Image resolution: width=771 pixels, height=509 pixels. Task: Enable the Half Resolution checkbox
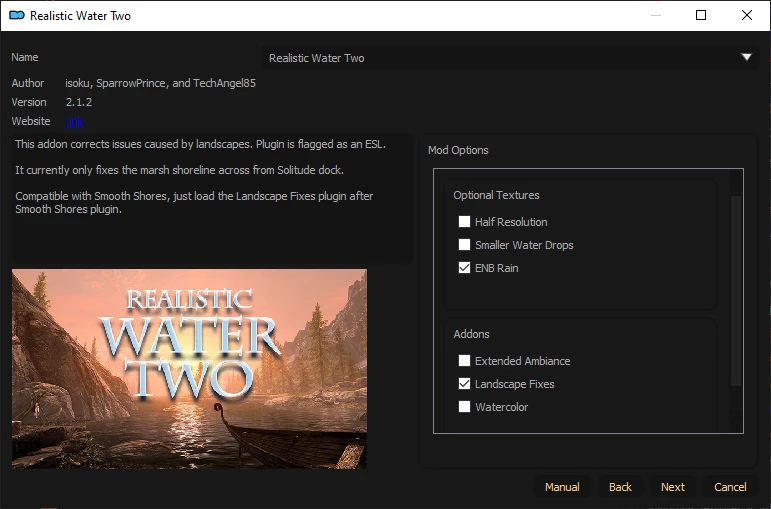click(x=464, y=221)
